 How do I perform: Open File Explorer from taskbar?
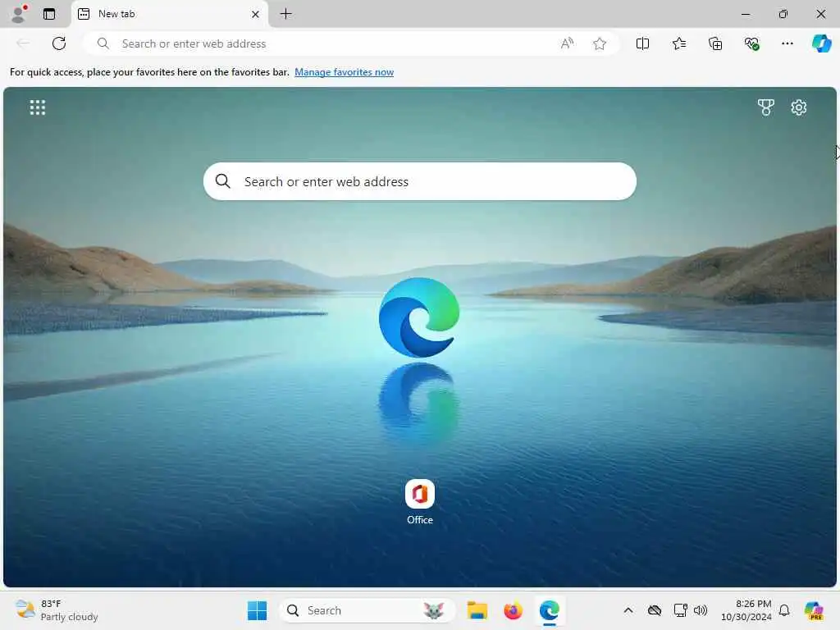click(477, 610)
